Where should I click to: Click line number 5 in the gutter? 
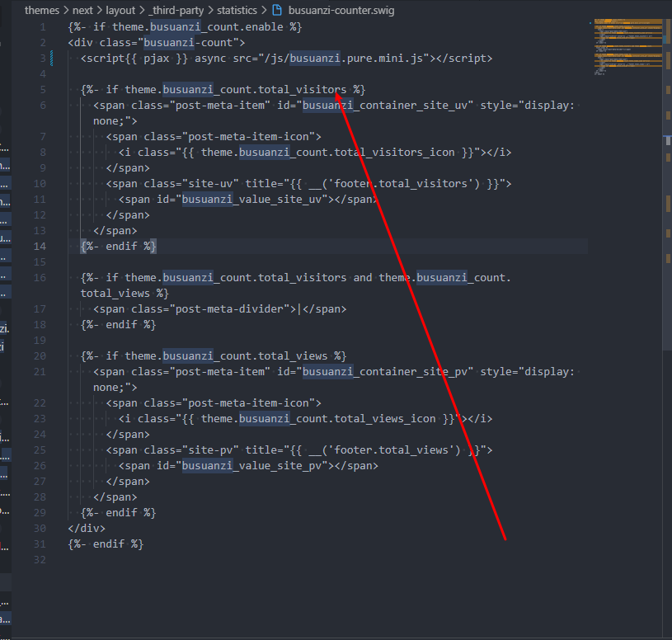[42, 90]
